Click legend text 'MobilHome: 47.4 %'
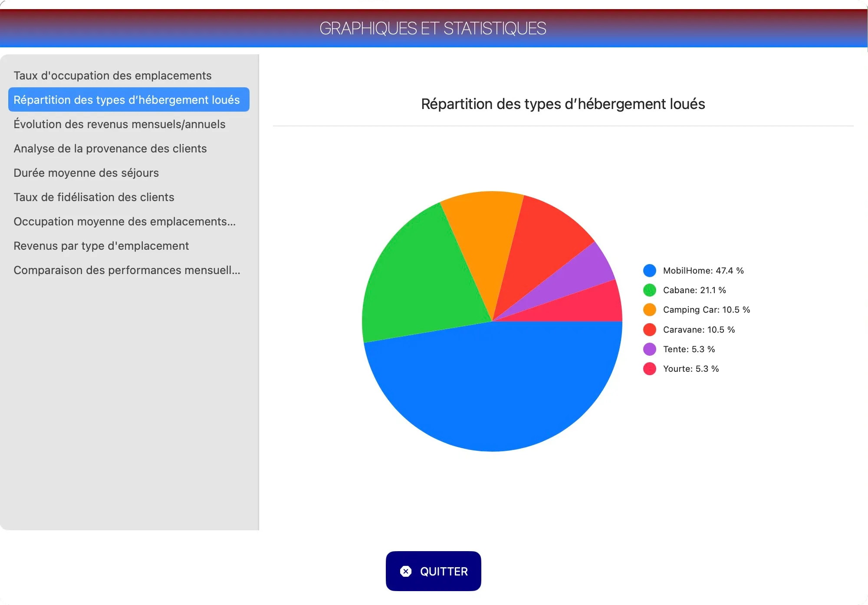The image size is (868, 605). click(x=703, y=271)
